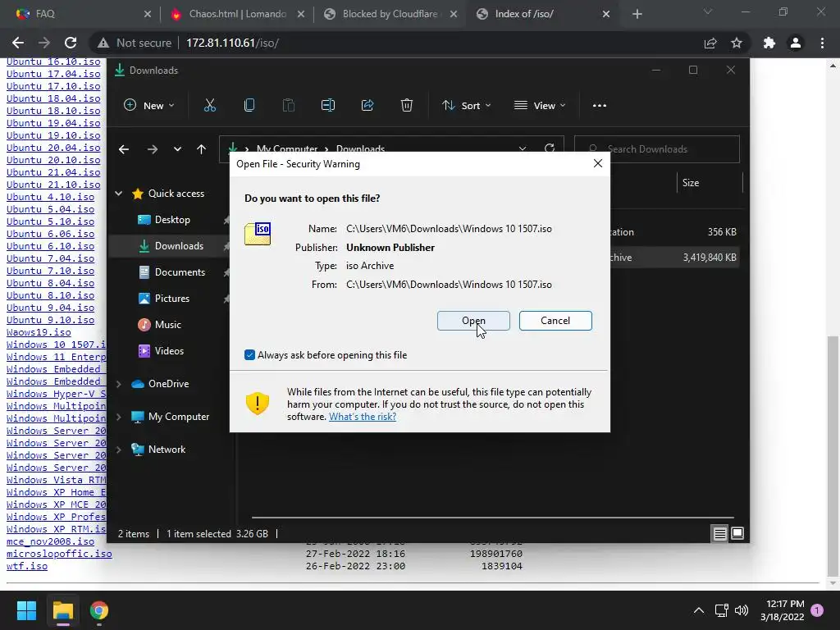Open a new Chrome tab
This screenshot has height=630, width=840.
pyautogui.click(x=637, y=14)
